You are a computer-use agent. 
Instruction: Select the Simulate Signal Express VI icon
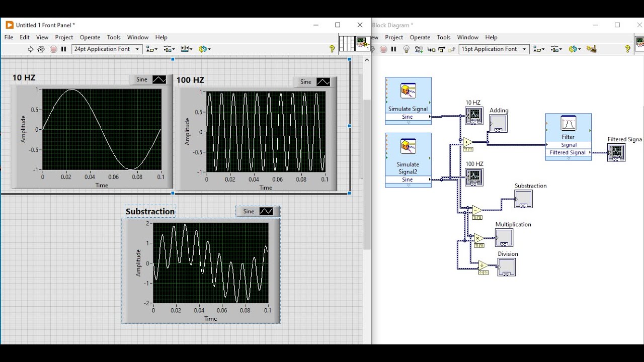[x=408, y=91]
